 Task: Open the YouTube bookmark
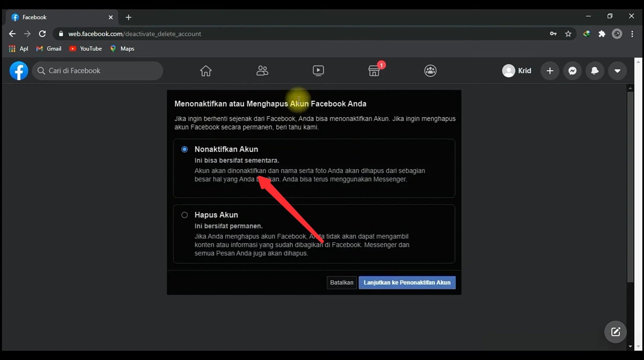86,49
